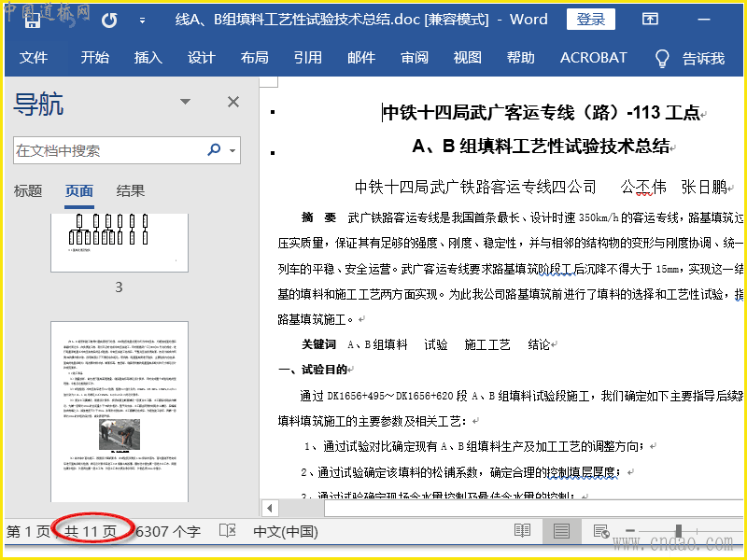Click the Save icon in title bar
The width and height of the screenshot is (747, 560).
pos(33,20)
